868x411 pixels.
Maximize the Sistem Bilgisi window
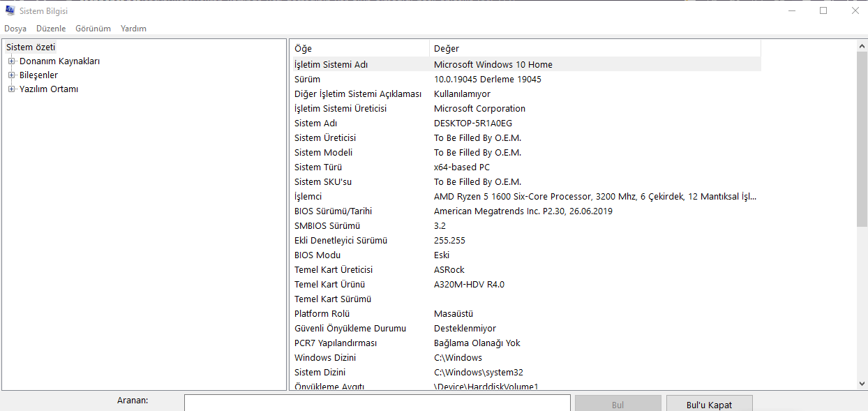pos(823,10)
